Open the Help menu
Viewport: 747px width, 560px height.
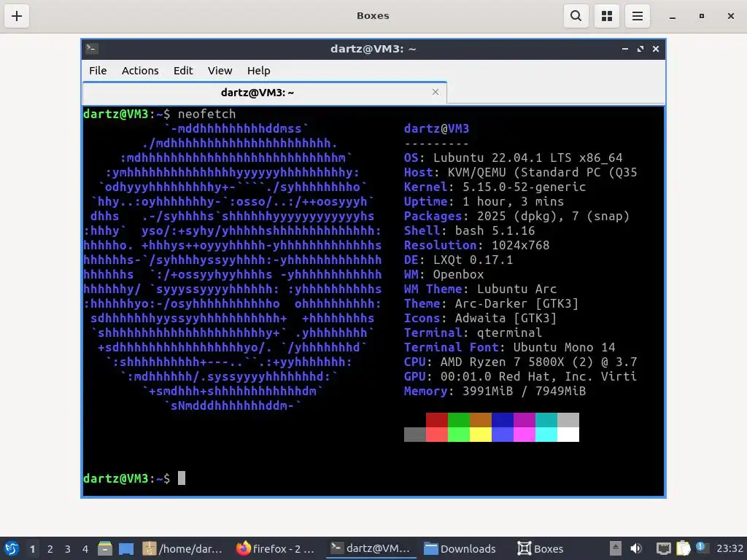(x=259, y=71)
